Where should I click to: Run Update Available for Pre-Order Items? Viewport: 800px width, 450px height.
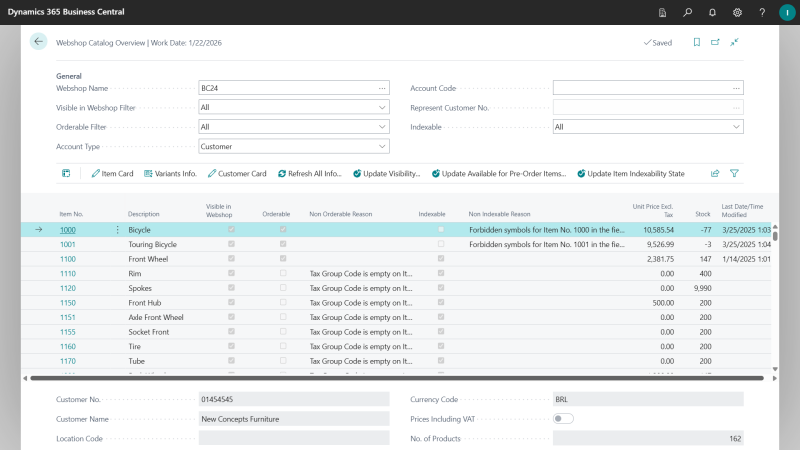499,173
